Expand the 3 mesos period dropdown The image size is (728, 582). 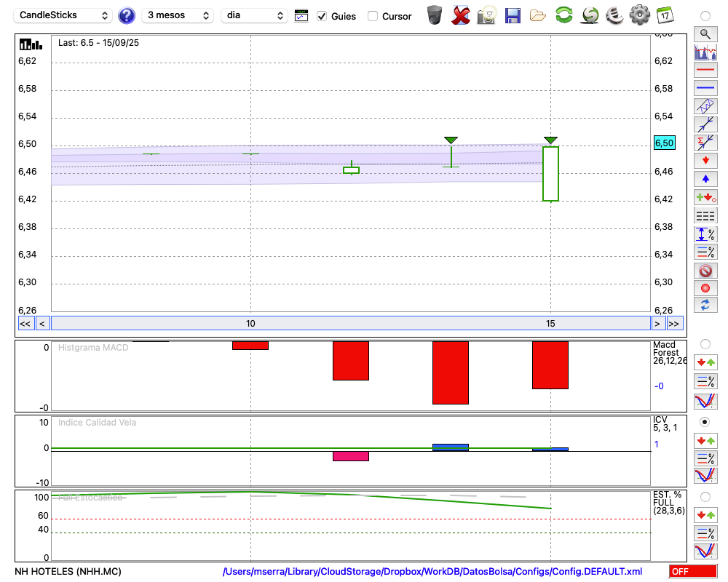coord(178,15)
